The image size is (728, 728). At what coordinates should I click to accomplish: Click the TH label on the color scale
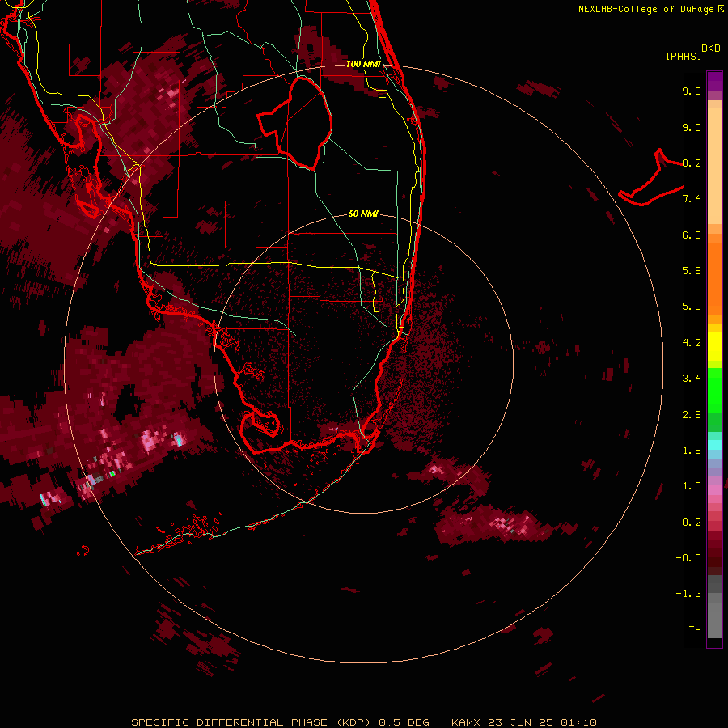[x=695, y=630]
